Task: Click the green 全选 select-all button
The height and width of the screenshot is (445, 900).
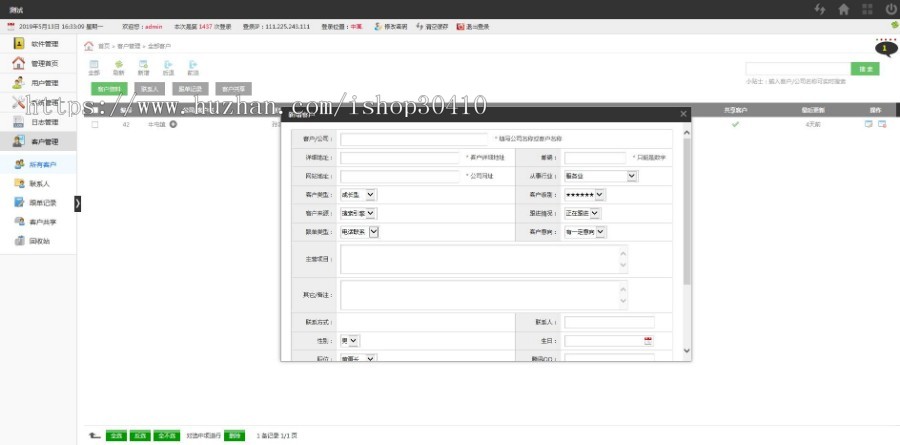Action: coord(116,436)
